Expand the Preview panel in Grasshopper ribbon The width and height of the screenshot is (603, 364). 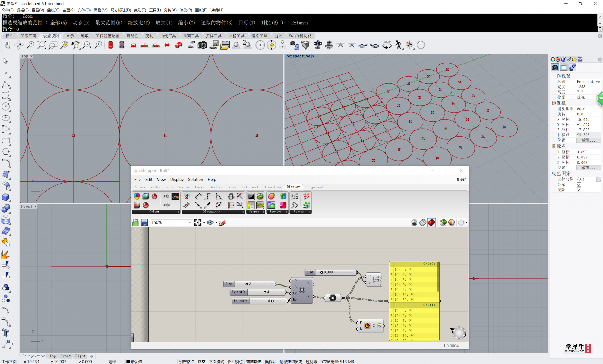pyautogui.click(x=286, y=212)
